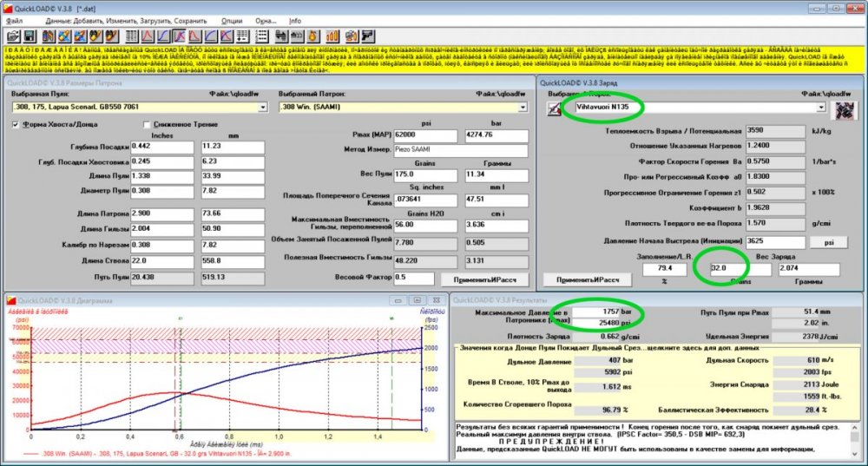Expand the bullet dropdown showing Lapua Scenar
This screenshot has width=868, height=466.
263,108
